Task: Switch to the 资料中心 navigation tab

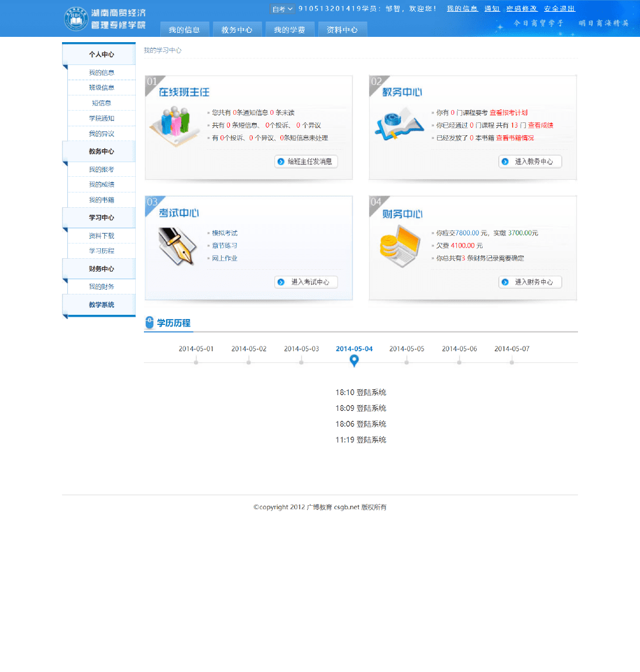Action: 342,29
